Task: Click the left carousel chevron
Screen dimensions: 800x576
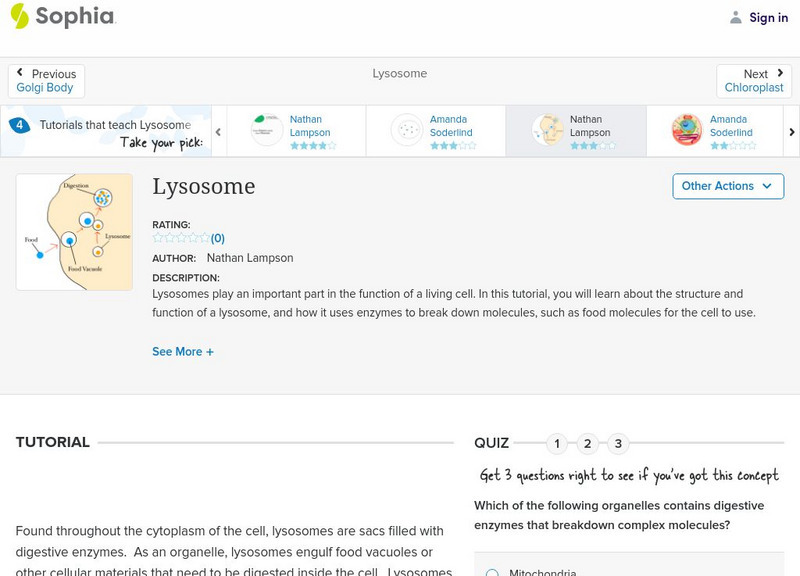Action: click(x=218, y=130)
